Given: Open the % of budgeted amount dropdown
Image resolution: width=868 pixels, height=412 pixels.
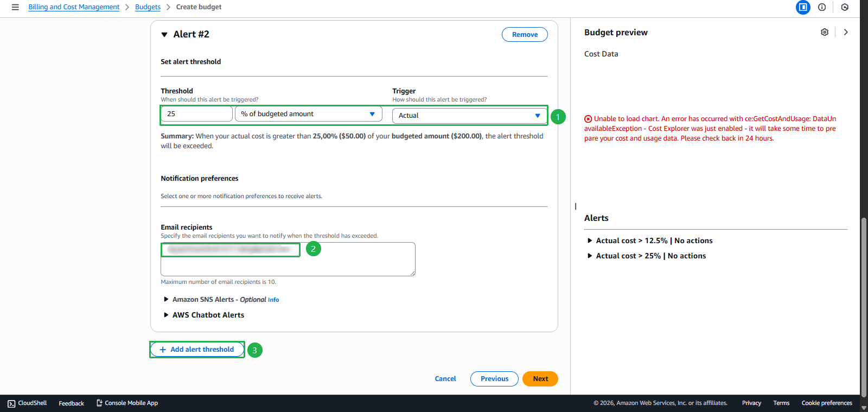Looking at the screenshot, I should coord(308,114).
